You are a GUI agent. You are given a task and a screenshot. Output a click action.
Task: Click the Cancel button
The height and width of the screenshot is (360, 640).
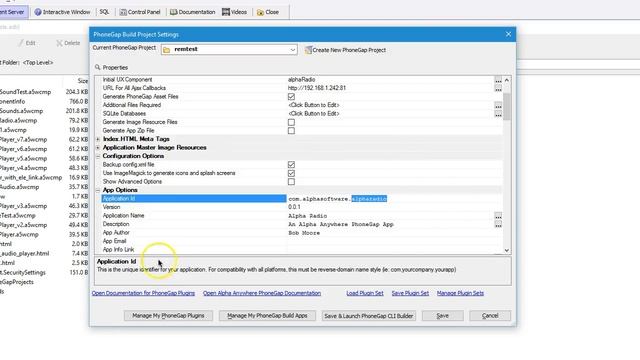(x=490, y=316)
